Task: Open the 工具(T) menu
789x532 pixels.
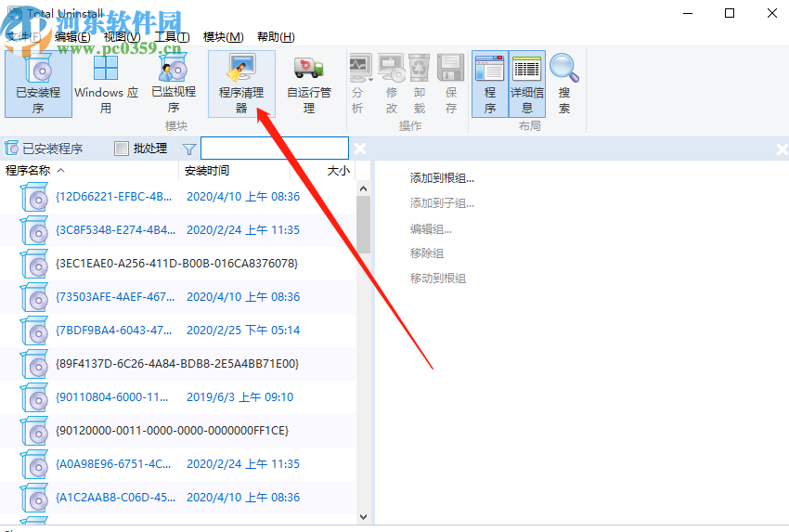Action: (172, 37)
